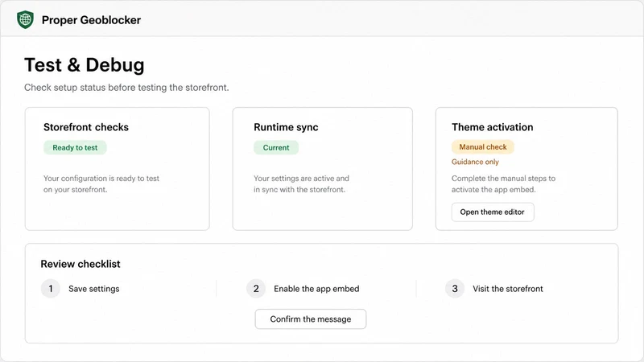Click the Guidance only label
This screenshot has height=362, width=644.
point(475,162)
